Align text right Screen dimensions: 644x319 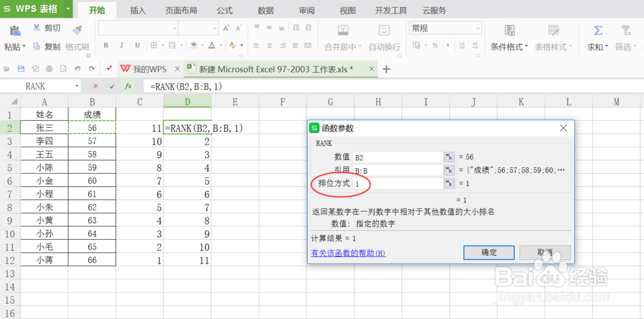(x=281, y=46)
